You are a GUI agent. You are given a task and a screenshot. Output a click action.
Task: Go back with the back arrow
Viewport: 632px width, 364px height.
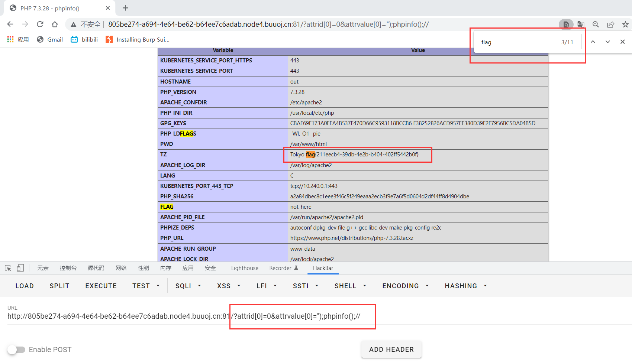click(x=10, y=24)
